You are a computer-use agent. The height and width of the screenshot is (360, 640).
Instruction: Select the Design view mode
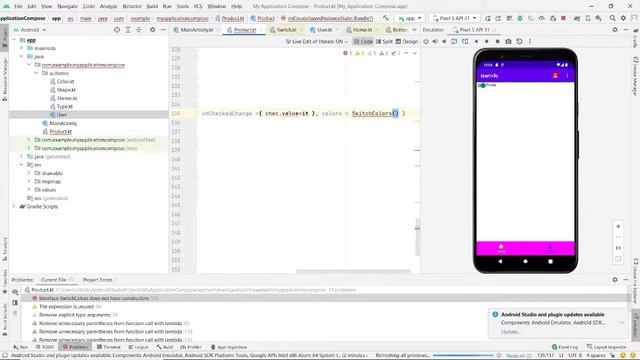coord(407,42)
